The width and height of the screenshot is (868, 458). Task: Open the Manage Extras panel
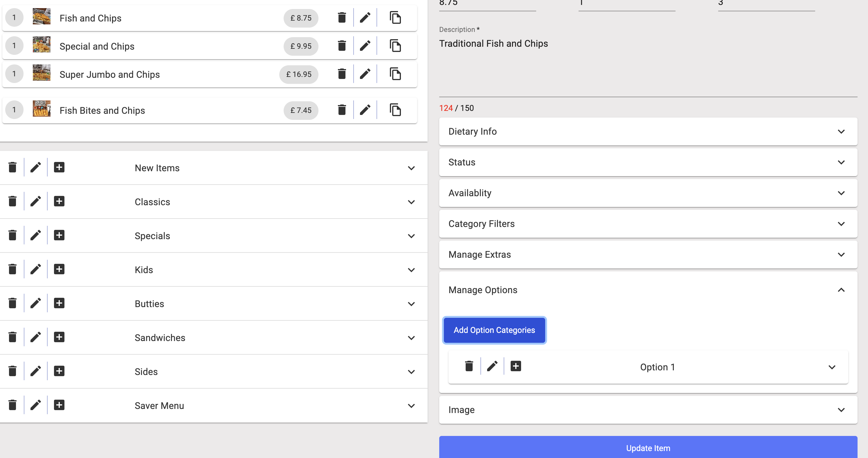(648, 255)
